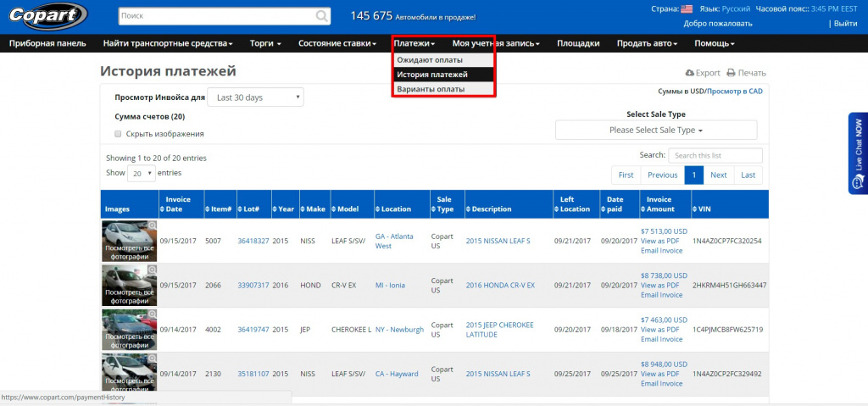Open Please Select Sale Type dropdown
Screen dimensions: 868x406
click(x=656, y=131)
